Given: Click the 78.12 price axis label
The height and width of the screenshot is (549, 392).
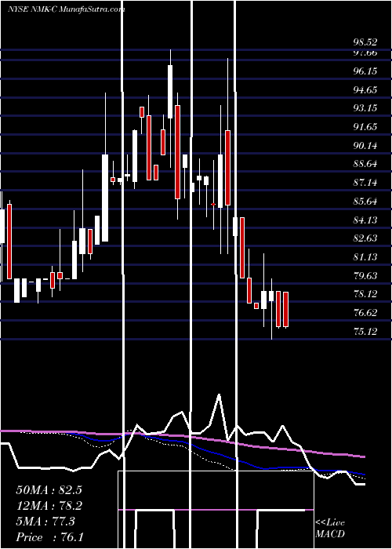Looking at the screenshot, I should (365, 294).
